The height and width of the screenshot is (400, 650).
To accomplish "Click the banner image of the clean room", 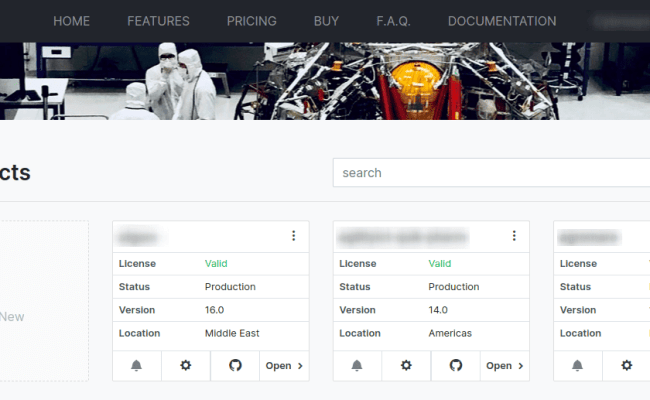I will tap(325, 81).
